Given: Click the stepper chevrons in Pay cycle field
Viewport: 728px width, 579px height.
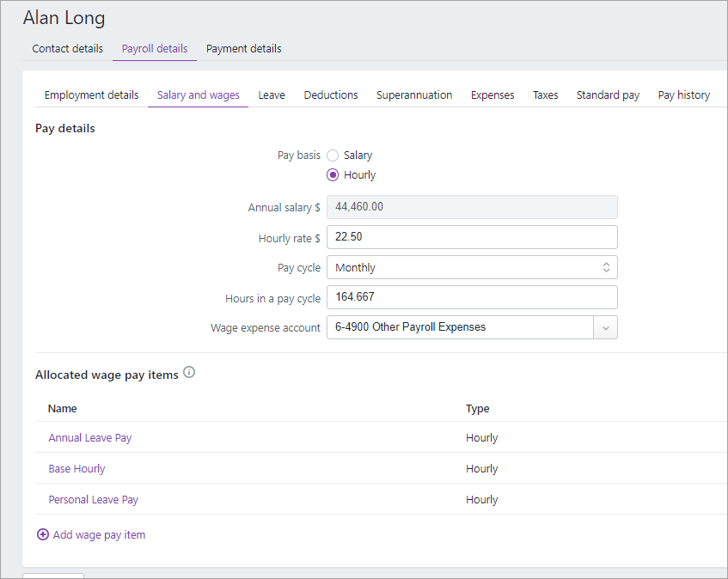Looking at the screenshot, I should pyautogui.click(x=606, y=267).
